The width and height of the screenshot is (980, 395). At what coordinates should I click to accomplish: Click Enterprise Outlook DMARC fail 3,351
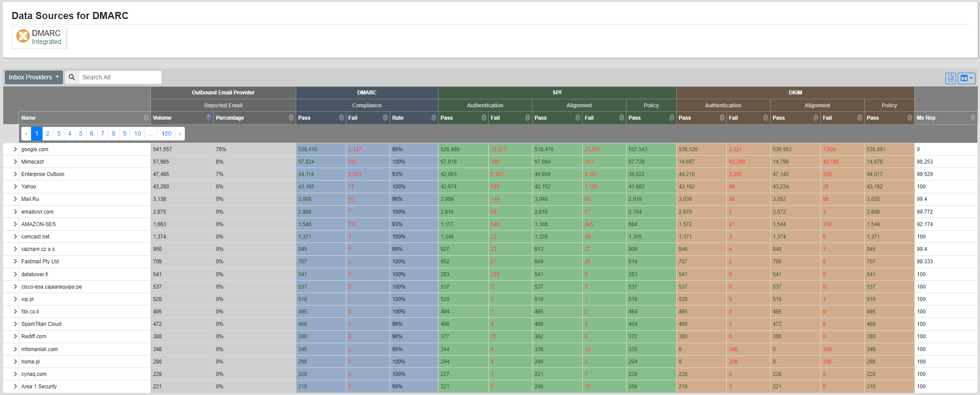point(355,174)
